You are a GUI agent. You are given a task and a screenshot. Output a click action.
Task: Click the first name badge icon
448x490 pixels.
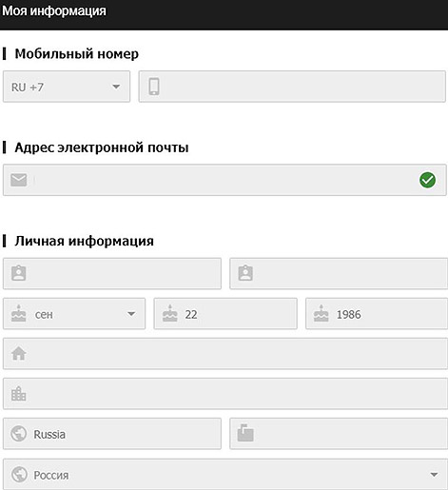click(19, 273)
